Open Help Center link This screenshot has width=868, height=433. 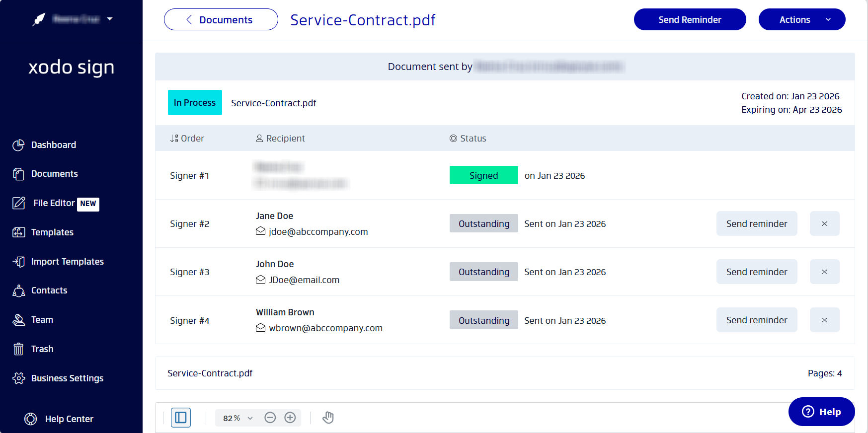pyautogui.click(x=69, y=419)
